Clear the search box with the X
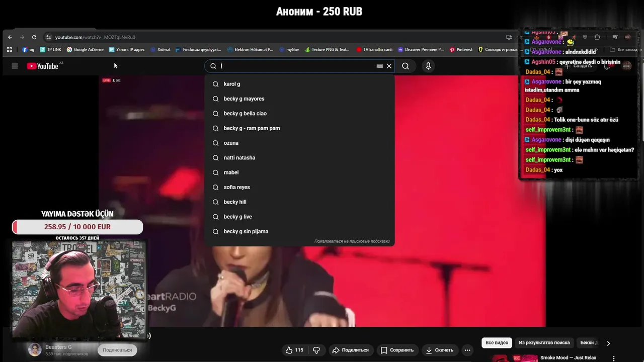 (x=389, y=66)
